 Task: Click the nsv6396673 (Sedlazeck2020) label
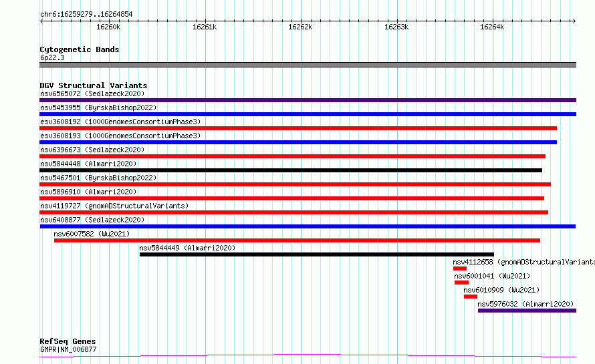(92, 150)
